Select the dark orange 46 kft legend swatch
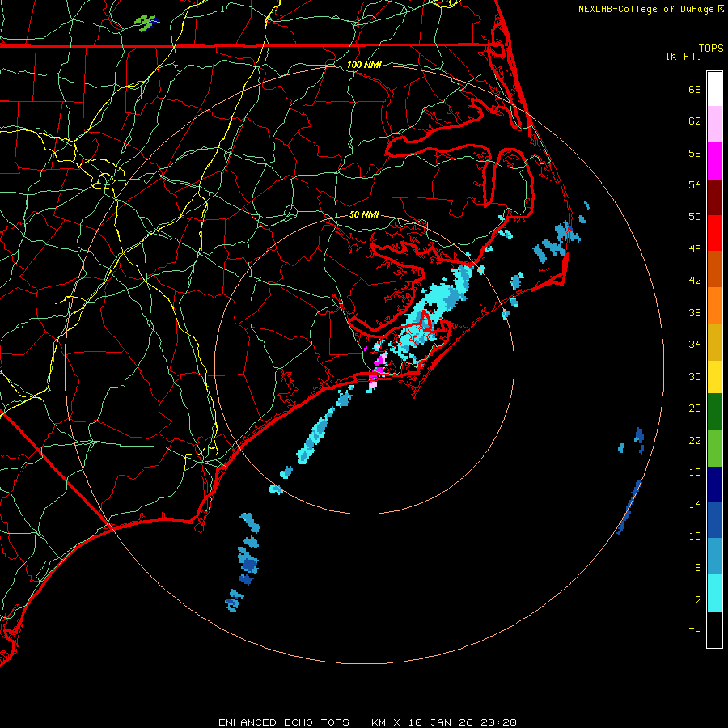The height and width of the screenshot is (728, 728). [x=714, y=269]
